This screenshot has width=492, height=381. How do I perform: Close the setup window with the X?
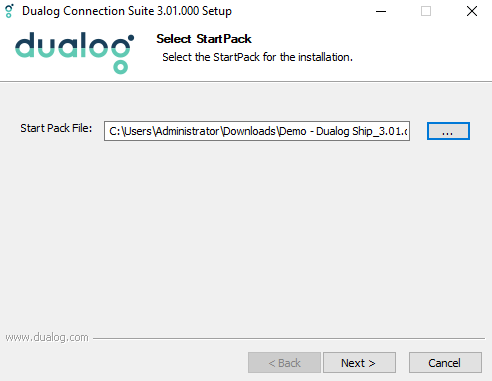tap(472, 11)
